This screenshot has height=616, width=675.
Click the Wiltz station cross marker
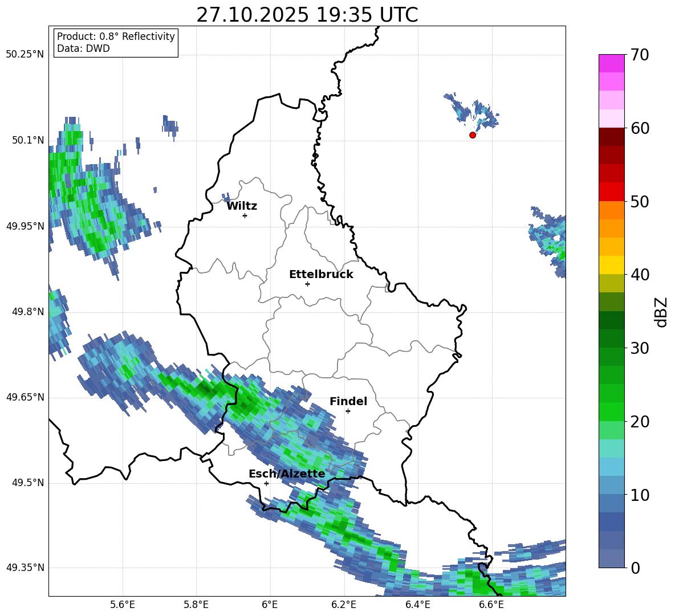[x=245, y=215]
